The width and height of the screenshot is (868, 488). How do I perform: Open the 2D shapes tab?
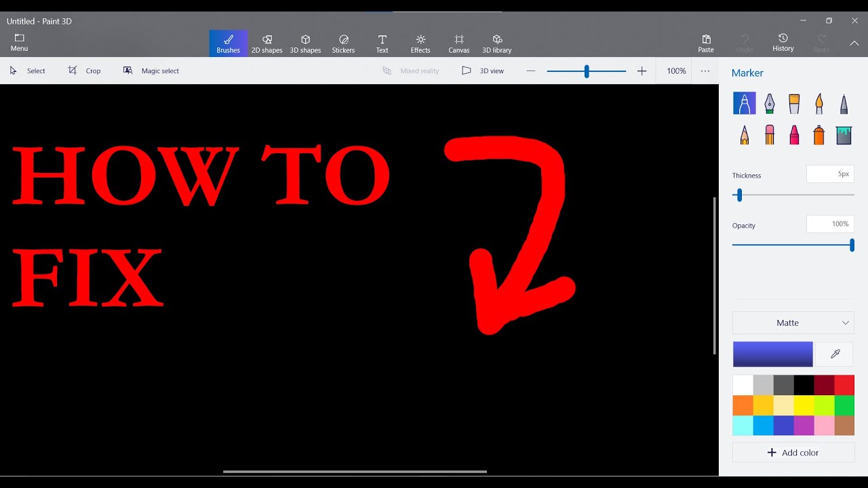coord(267,43)
